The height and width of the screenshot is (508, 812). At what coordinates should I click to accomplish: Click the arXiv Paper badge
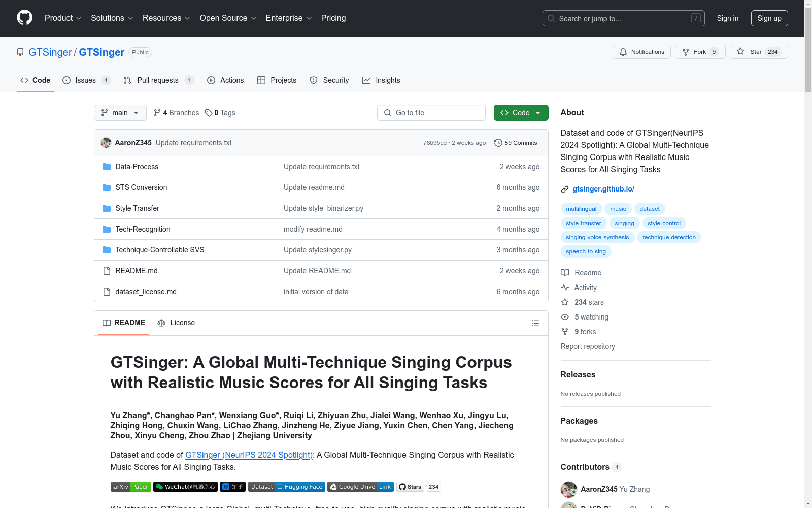[x=131, y=487]
